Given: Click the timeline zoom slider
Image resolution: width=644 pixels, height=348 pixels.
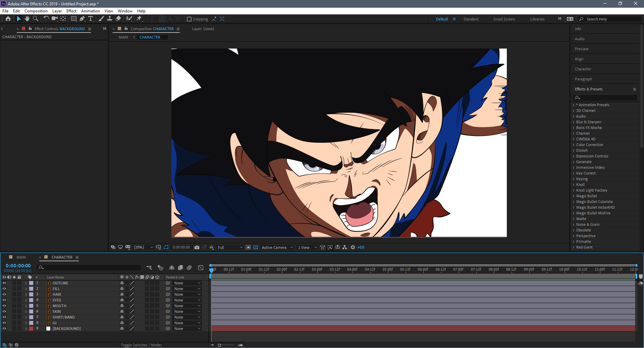Looking at the screenshot, I should 220,345.
